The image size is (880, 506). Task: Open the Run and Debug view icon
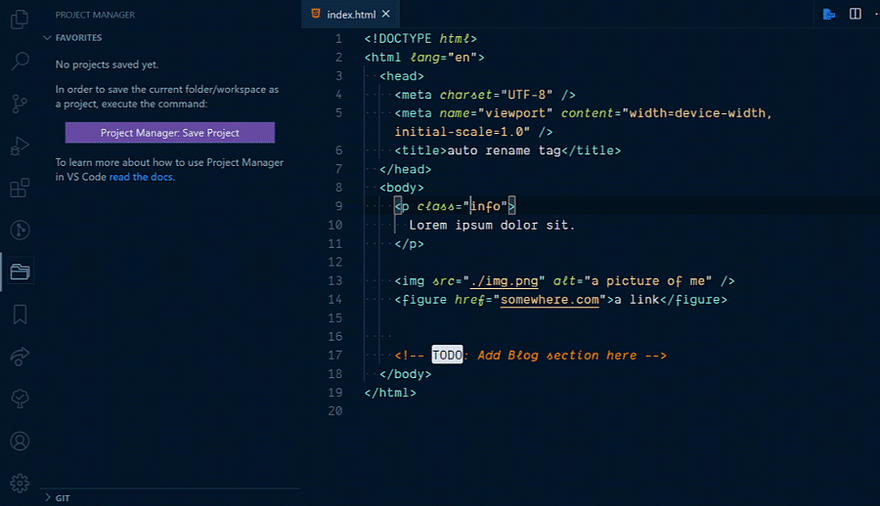coord(20,146)
